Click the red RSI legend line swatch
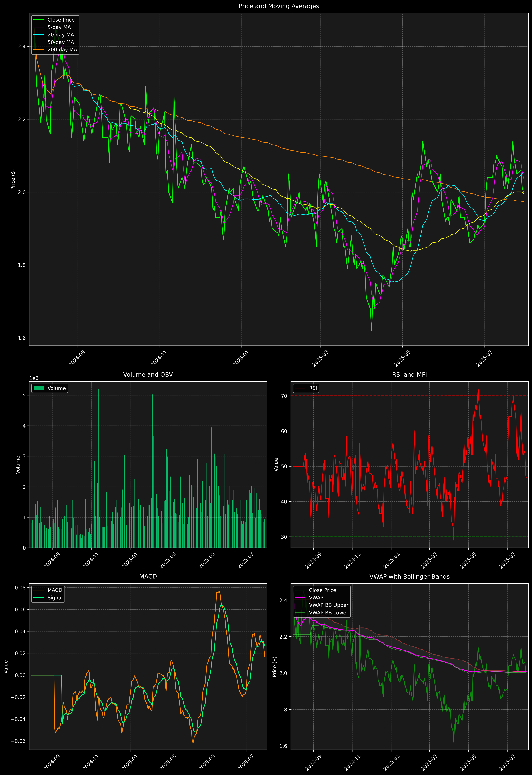This screenshot has width=532, height=775. 300,388
